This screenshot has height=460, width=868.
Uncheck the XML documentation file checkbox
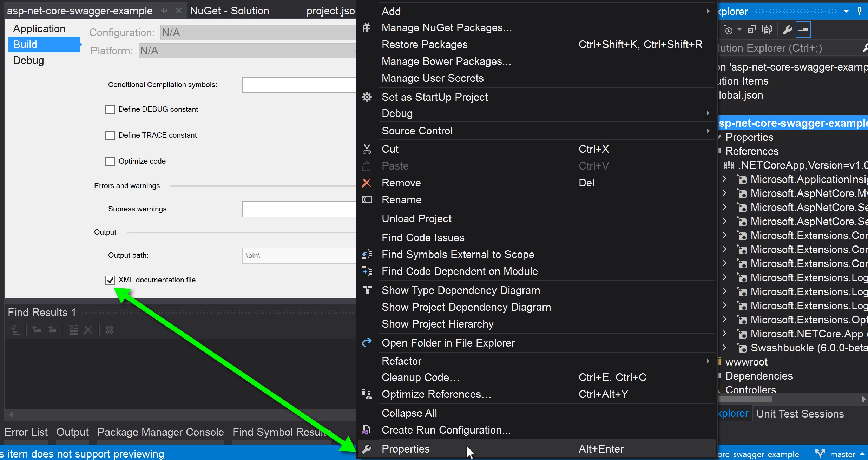pyautogui.click(x=110, y=280)
